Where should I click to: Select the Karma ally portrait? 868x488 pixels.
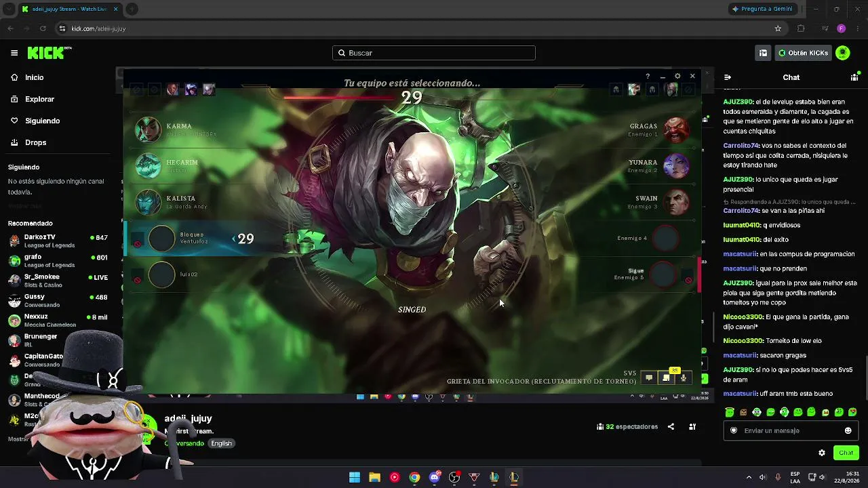pos(148,129)
